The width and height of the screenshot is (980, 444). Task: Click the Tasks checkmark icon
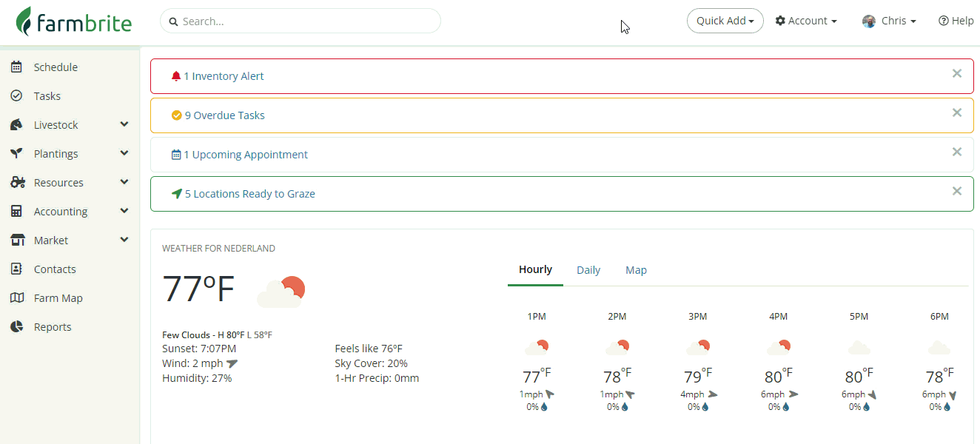tap(16, 96)
